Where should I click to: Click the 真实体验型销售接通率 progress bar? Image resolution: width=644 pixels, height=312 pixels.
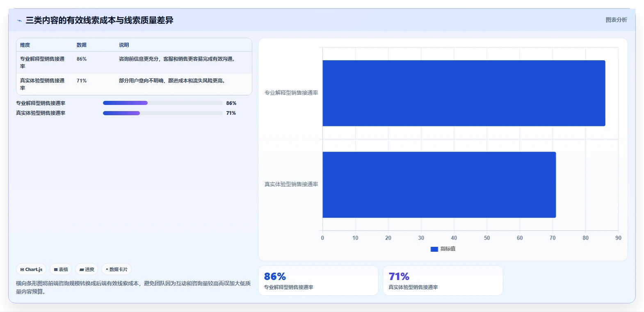click(x=162, y=113)
